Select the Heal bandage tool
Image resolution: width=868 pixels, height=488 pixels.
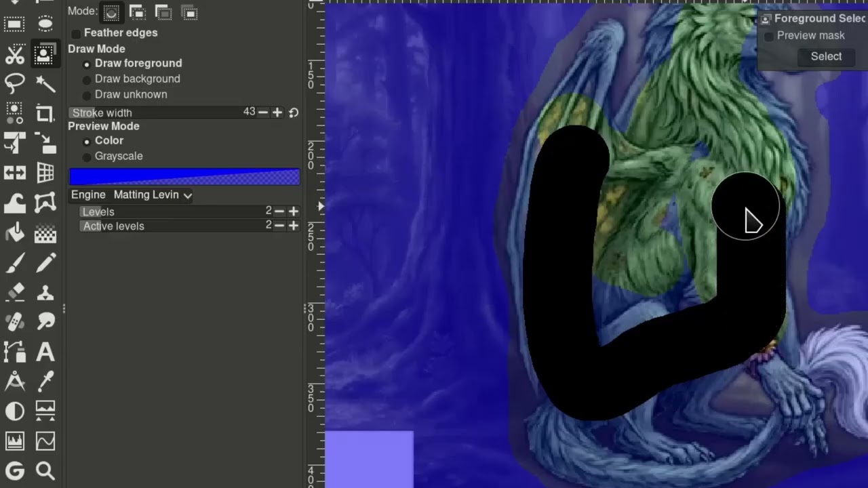14,322
